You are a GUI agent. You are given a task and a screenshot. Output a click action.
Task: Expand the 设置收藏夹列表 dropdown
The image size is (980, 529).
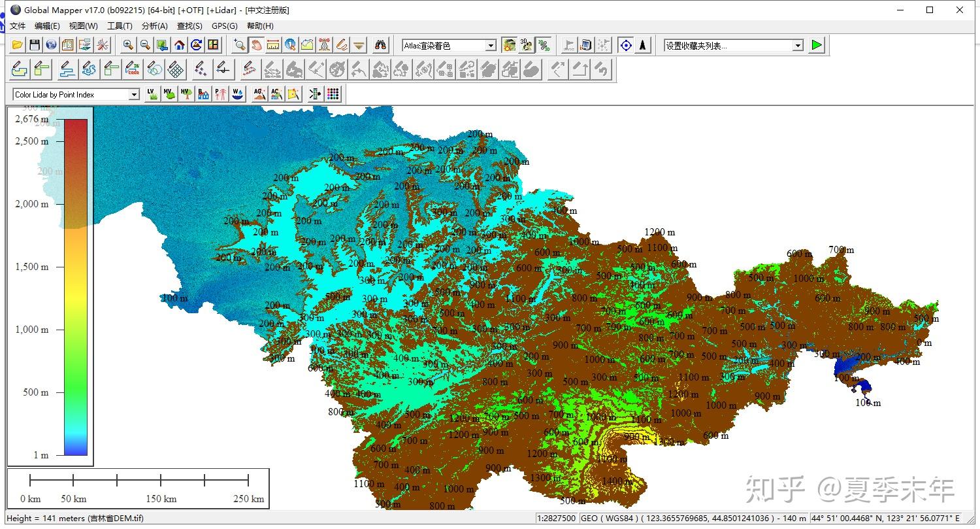point(798,46)
